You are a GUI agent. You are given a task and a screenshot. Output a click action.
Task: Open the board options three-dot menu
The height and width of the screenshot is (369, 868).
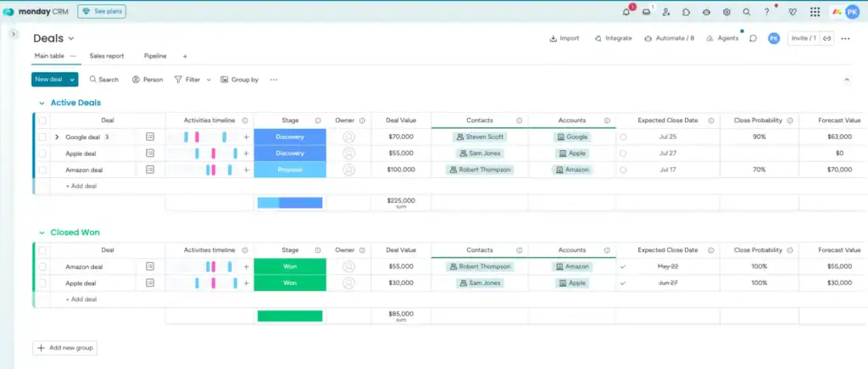pyautogui.click(x=845, y=38)
